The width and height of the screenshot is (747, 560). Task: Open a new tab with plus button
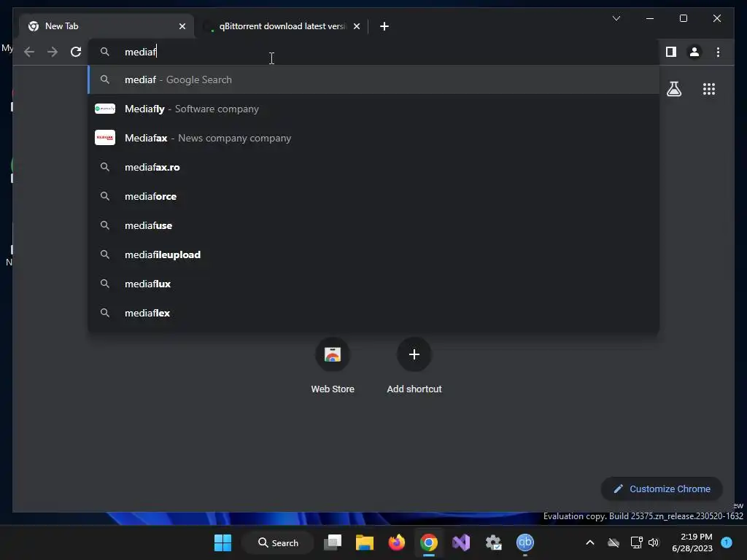click(x=384, y=26)
